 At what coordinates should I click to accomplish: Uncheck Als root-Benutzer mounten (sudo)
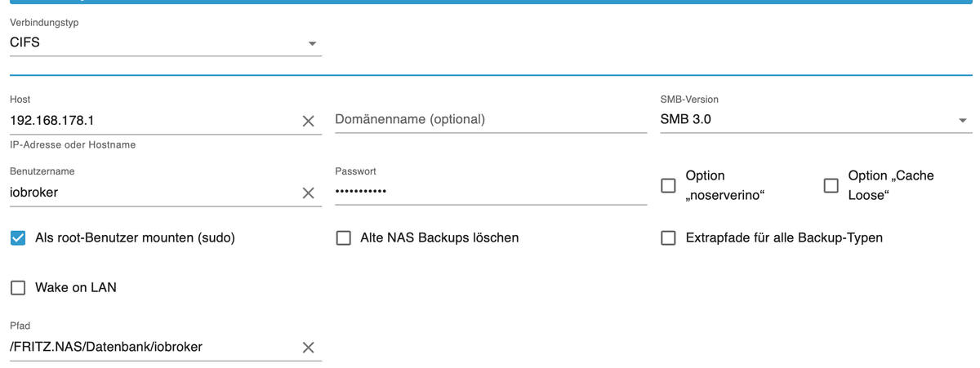[18, 238]
